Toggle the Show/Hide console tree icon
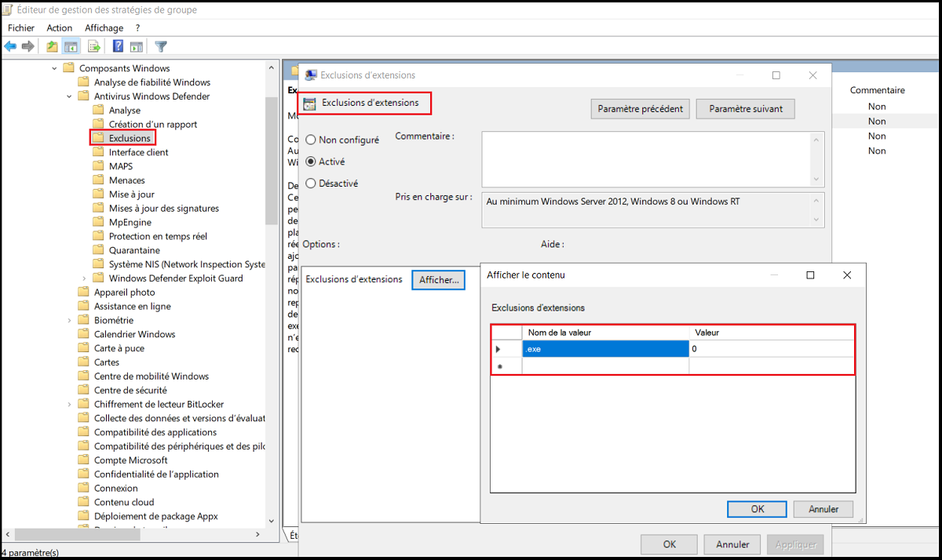The height and width of the screenshot is (560, 942). (71, 46)
